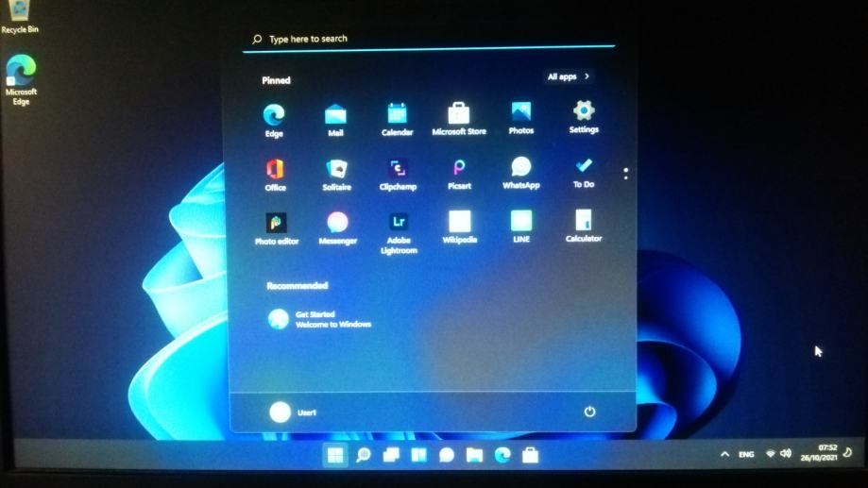Open Microsoft Store from pinned apps
This screenshot has width=868, height=488.
click(x=459, y=118)
